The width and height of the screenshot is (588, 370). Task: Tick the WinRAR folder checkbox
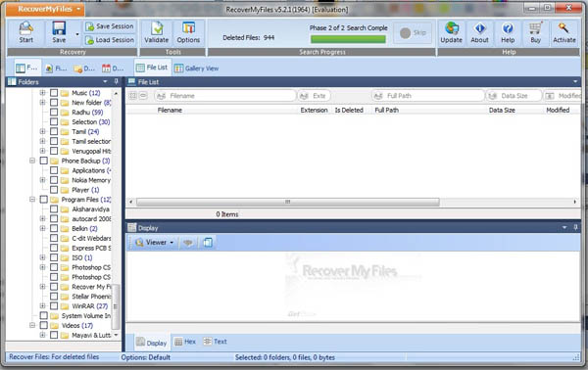54,306
